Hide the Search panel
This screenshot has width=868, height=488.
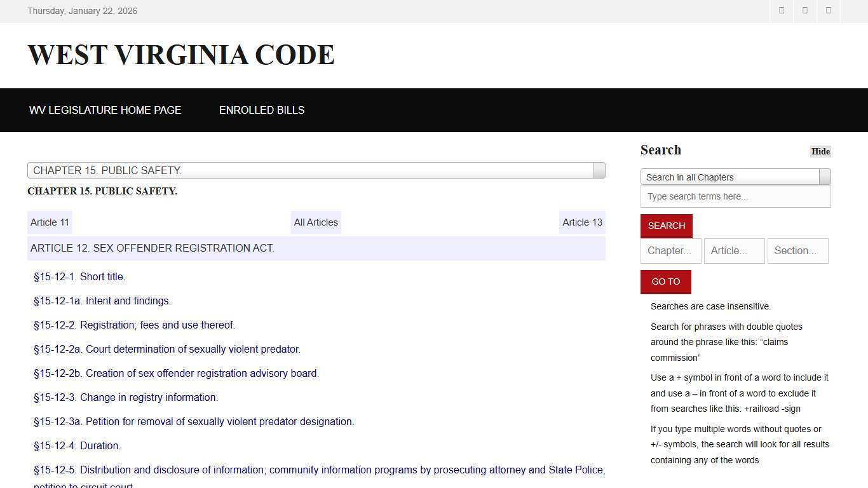click(x=820, y=151)
